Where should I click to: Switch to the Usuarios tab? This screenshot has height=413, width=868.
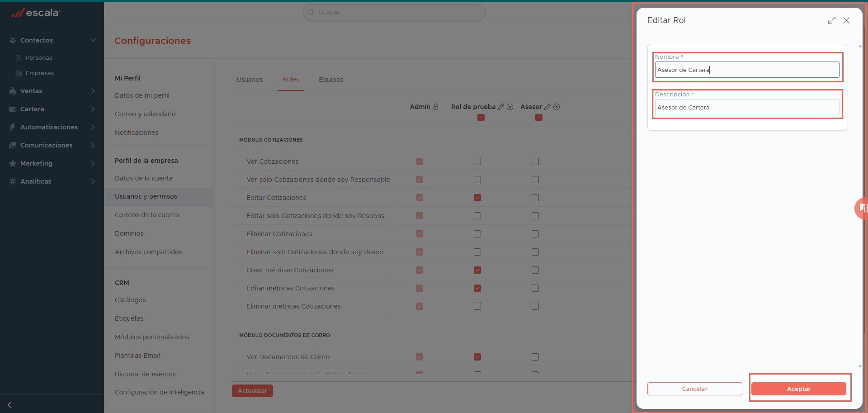(250, 80)
